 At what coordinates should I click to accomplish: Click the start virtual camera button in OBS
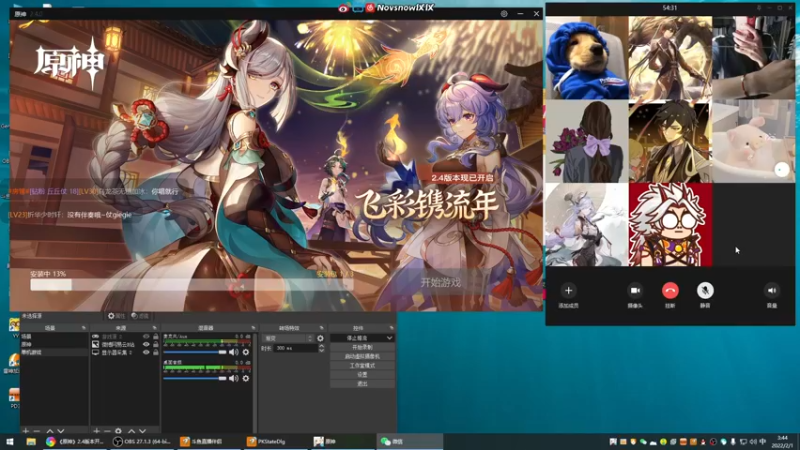[x=362, y=356]
